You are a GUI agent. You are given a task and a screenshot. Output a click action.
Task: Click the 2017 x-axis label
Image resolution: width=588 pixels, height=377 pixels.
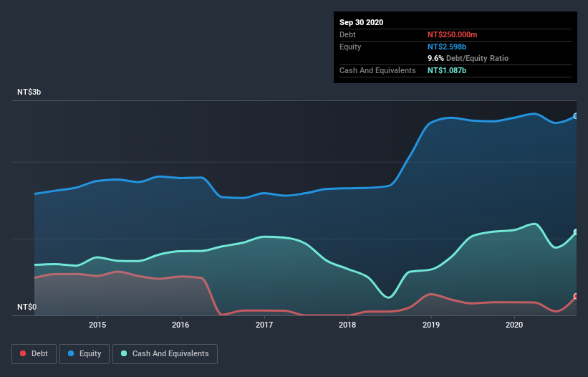pos(264,325)
